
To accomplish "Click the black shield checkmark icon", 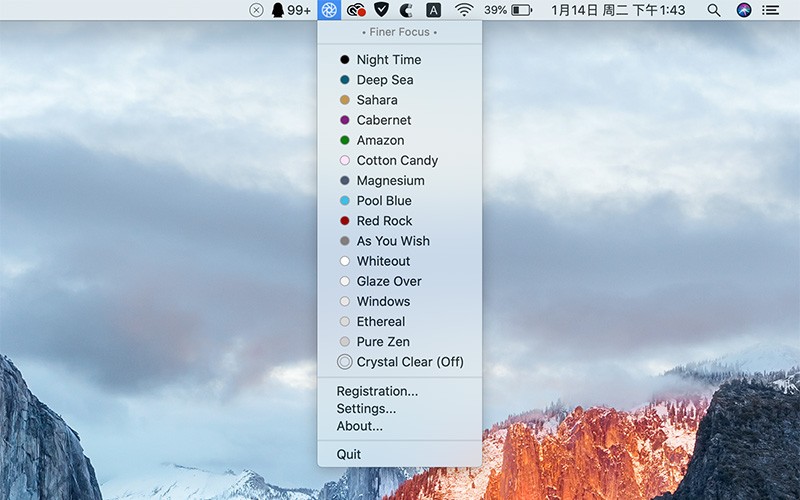I will [x=381, y=10].
